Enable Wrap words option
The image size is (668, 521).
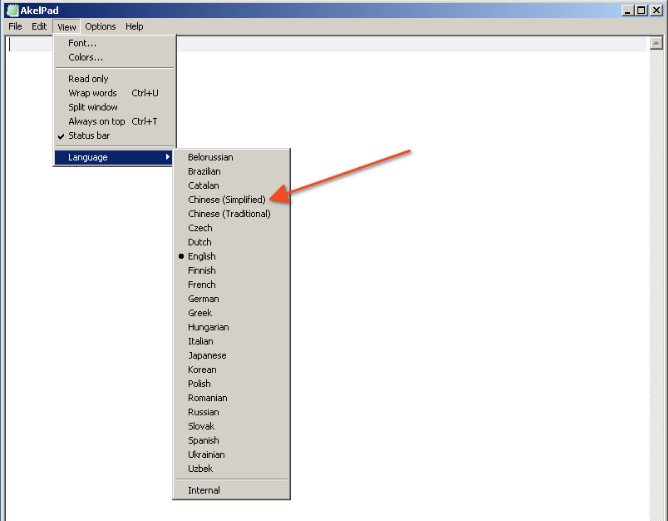(92, 93)
